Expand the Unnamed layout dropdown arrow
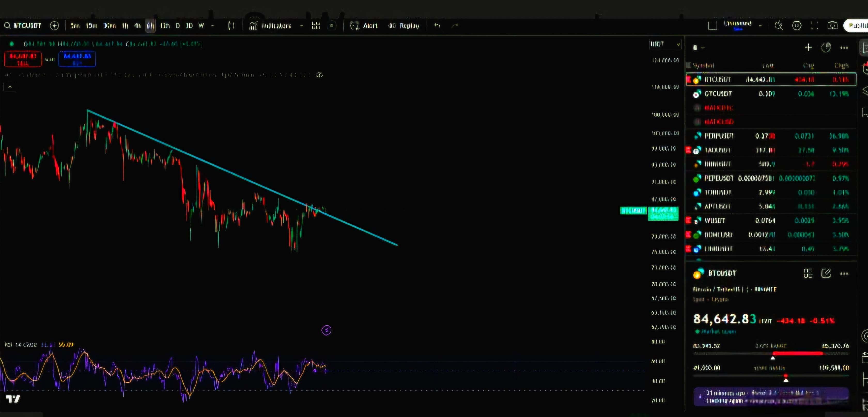 pos(761,26)
